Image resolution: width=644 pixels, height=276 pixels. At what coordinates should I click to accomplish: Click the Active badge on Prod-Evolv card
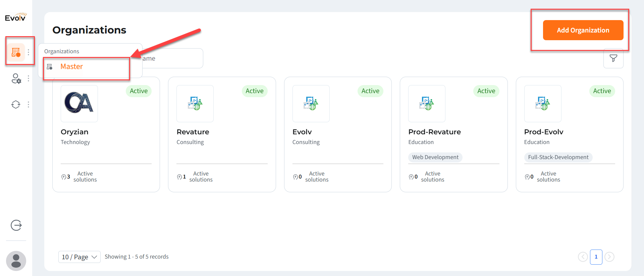click(x=602, y=91)
